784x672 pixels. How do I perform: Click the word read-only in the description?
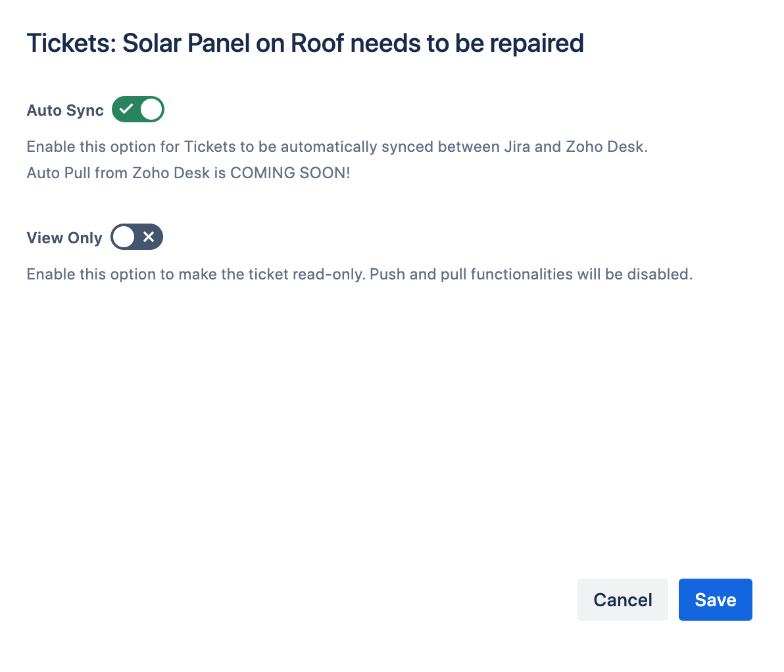[x=319, y=274]
